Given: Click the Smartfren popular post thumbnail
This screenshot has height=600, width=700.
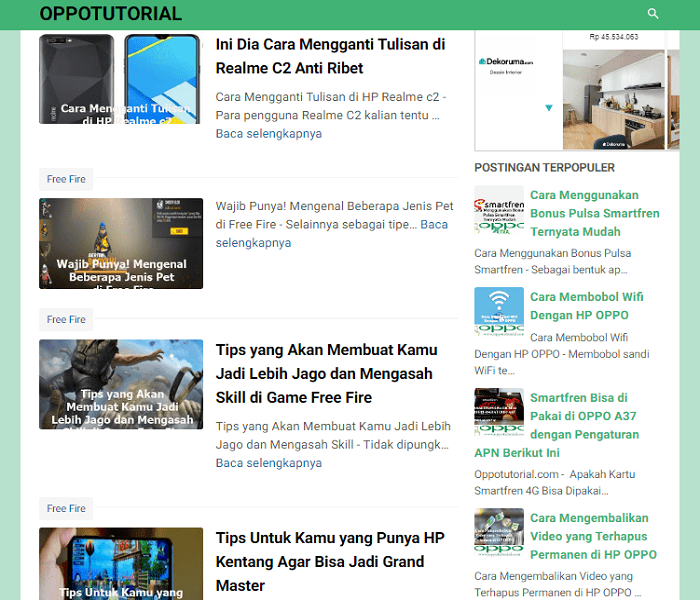Looking at the screenshot, I should point(499,210).
